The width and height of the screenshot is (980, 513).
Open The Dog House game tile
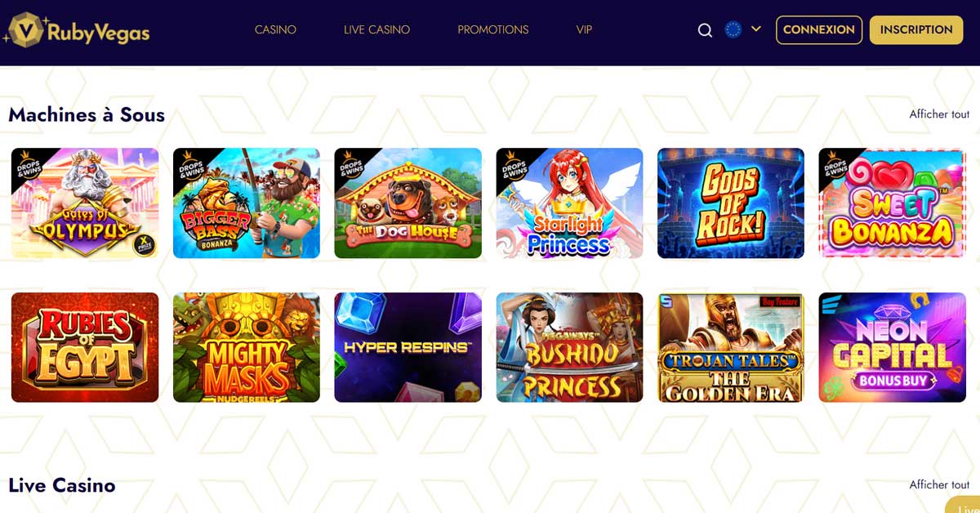tap(408, 203)
